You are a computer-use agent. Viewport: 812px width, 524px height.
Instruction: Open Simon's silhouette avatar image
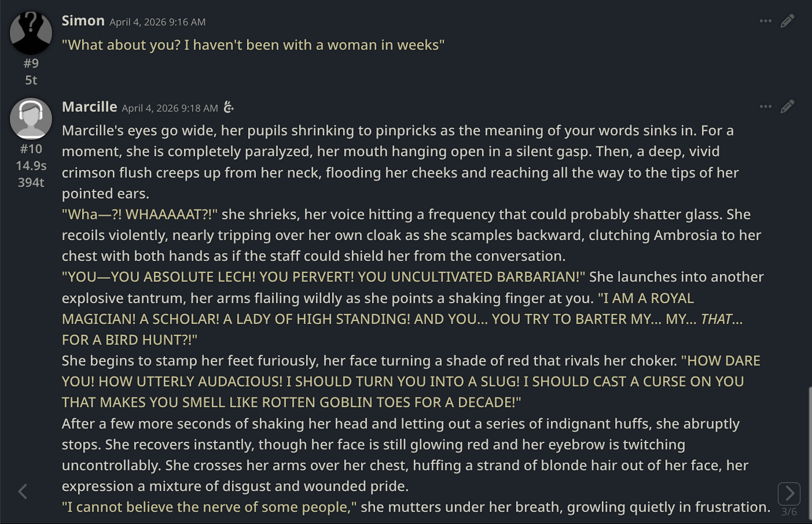[31, 33]
